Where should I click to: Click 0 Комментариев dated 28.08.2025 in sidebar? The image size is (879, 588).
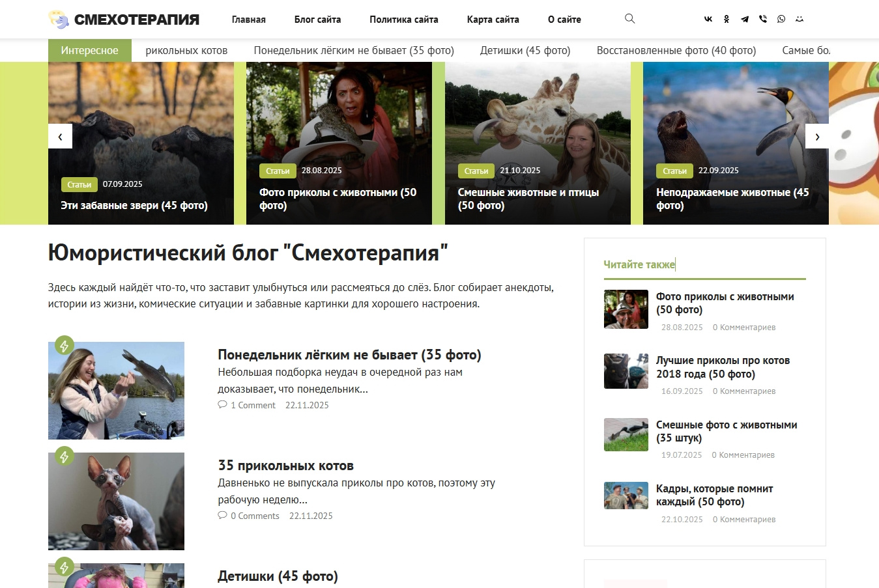point(744,328)
